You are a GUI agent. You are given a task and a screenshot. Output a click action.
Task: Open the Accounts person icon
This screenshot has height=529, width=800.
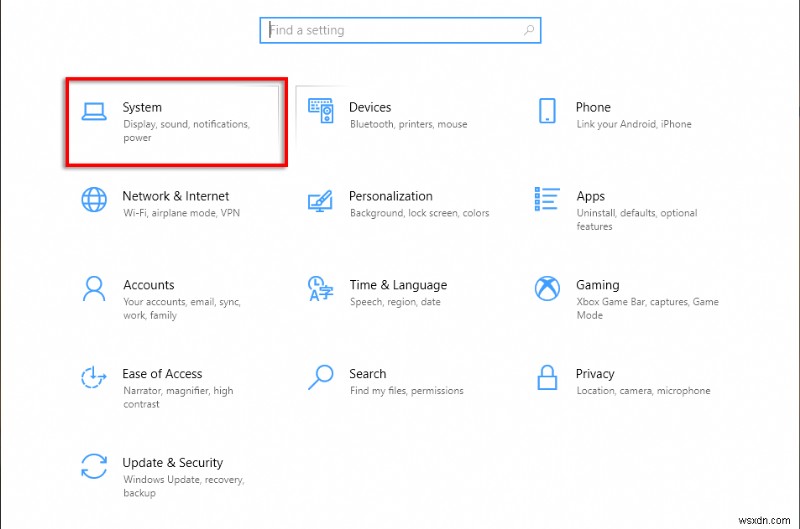pyautogui.click(x=94, y=289)
